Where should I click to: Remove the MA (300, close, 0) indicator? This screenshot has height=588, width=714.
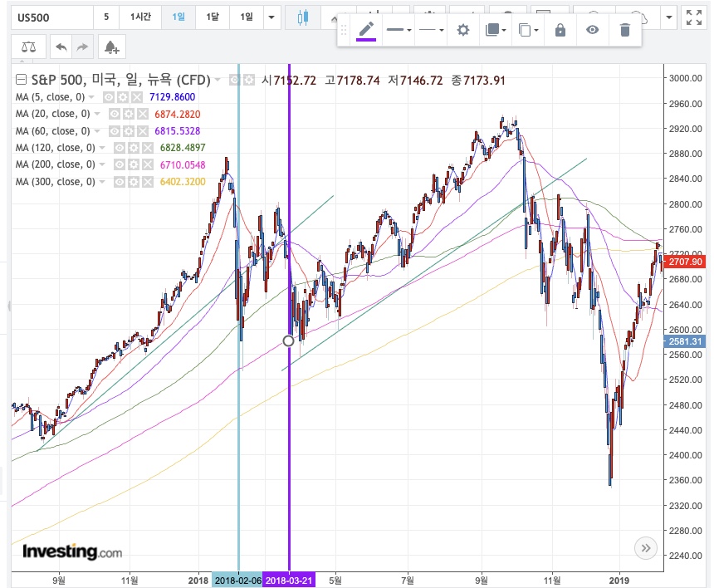click(148, 182)
